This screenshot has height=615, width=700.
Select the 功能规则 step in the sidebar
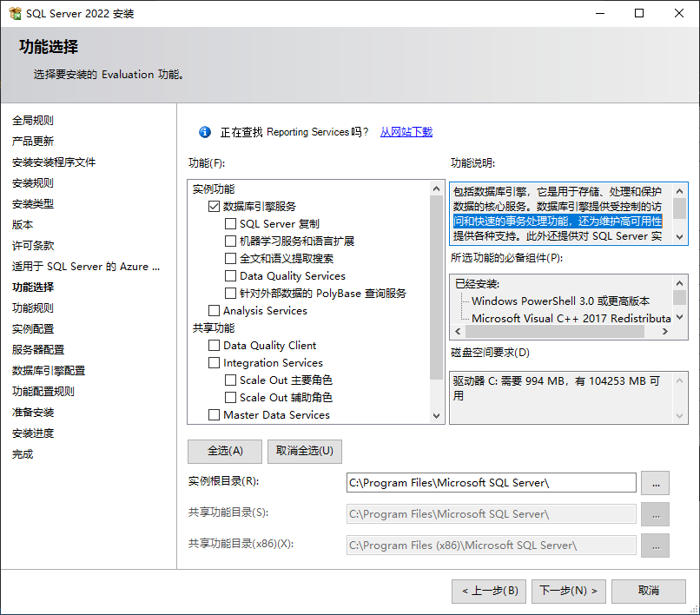[33, 307]
